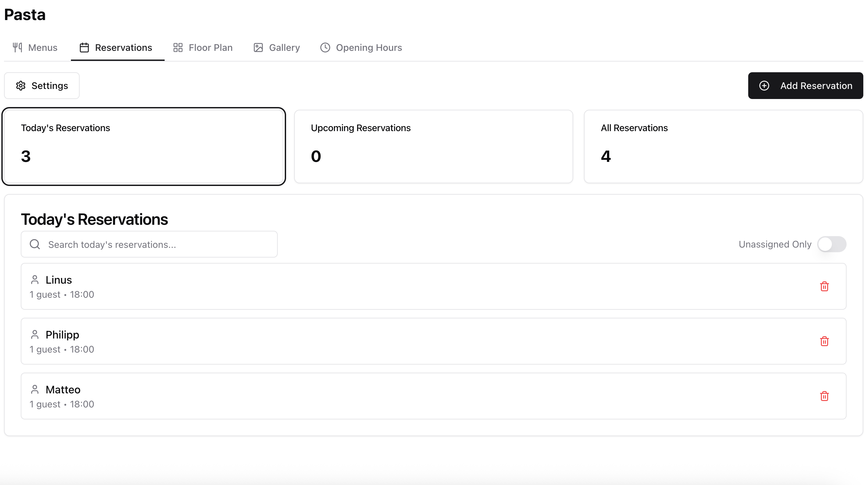Click the magnifier icon in search box
The height and width of the screenshot is (485, 868).
[x=35, y=244]
